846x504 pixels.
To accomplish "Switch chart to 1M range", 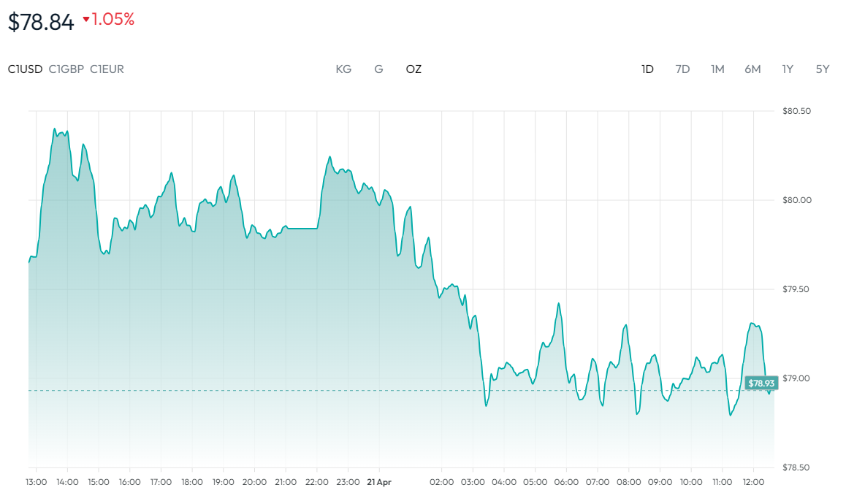I will [x=717, y=69].
